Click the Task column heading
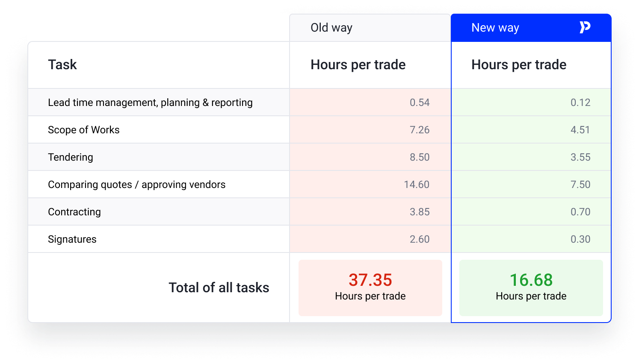This screenshot has width=639, height=364. pyautogui.click(x=62, y=65)
